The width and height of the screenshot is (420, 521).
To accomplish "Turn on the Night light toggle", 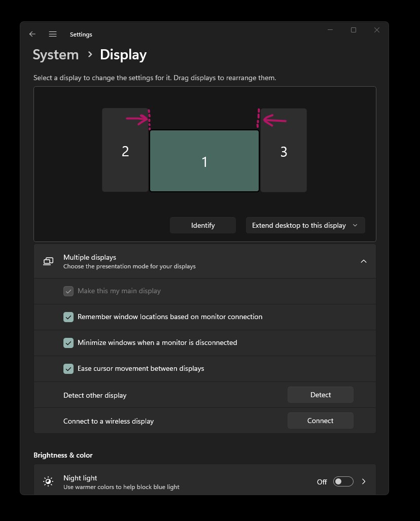I will pos(343,481).
